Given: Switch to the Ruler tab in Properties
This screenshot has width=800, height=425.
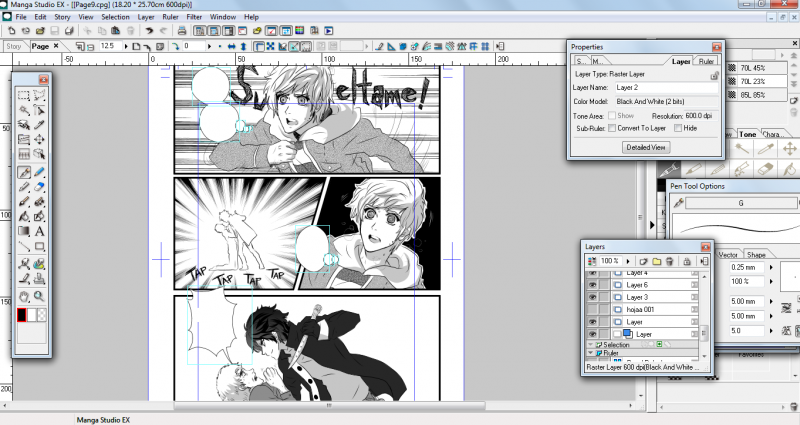Looking at the screenshot, I should (x=706, y=61).
